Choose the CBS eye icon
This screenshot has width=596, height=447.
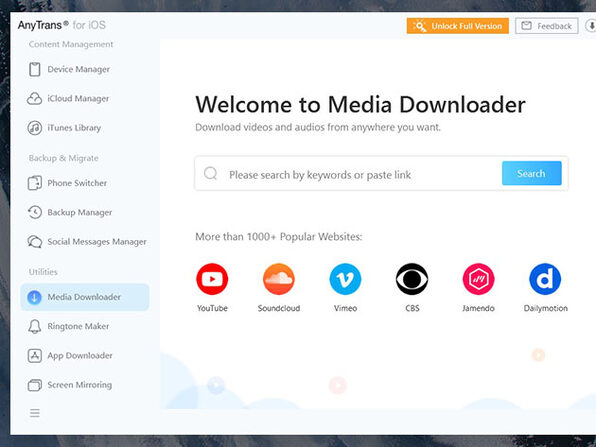click(x=412, y=279)
